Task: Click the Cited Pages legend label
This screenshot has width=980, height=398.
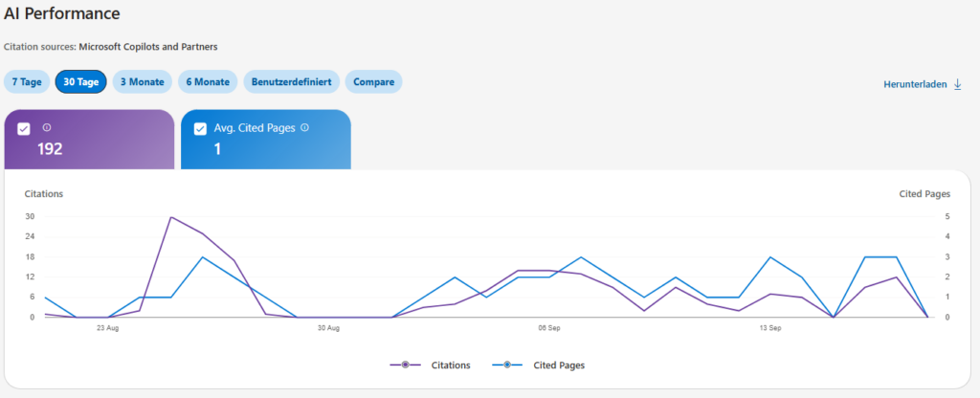Action: (559, 365)
